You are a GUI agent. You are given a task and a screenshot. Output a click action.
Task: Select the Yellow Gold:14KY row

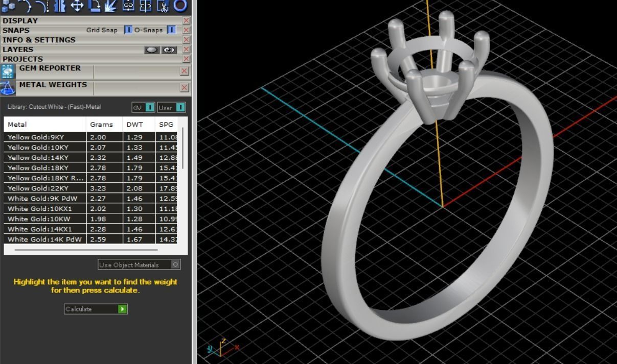tap(90, 158)
